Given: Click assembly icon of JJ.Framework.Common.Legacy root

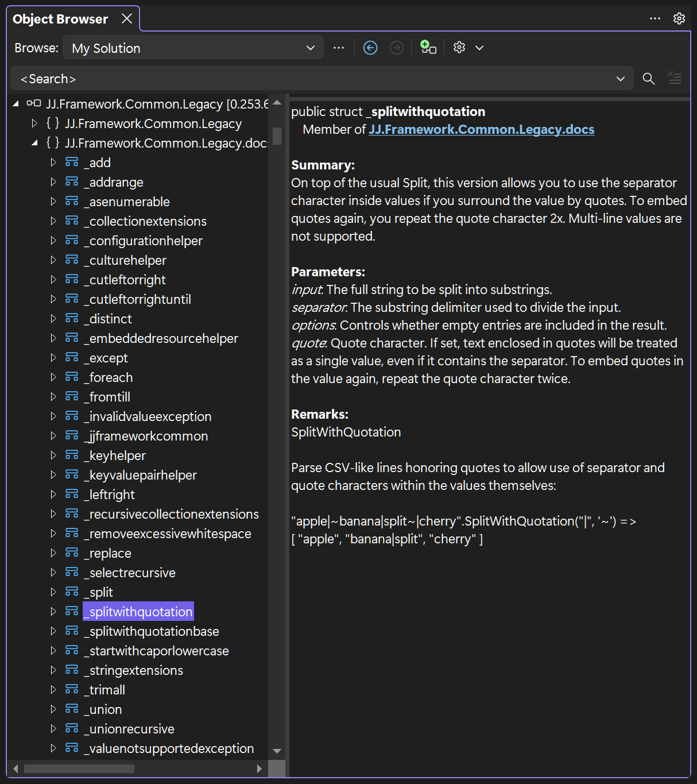Looking at the screenshot, I should (34, 103).
